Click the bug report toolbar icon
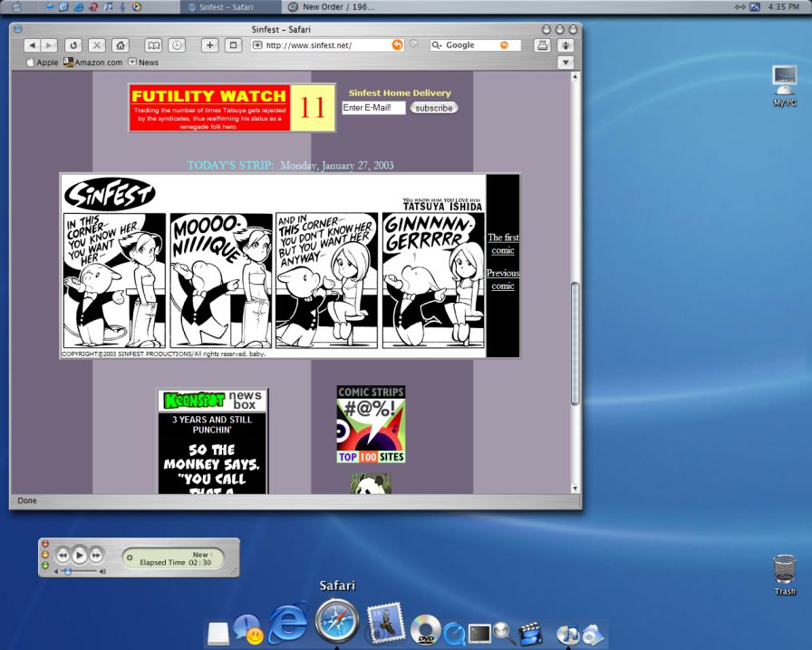 [565, 45]
